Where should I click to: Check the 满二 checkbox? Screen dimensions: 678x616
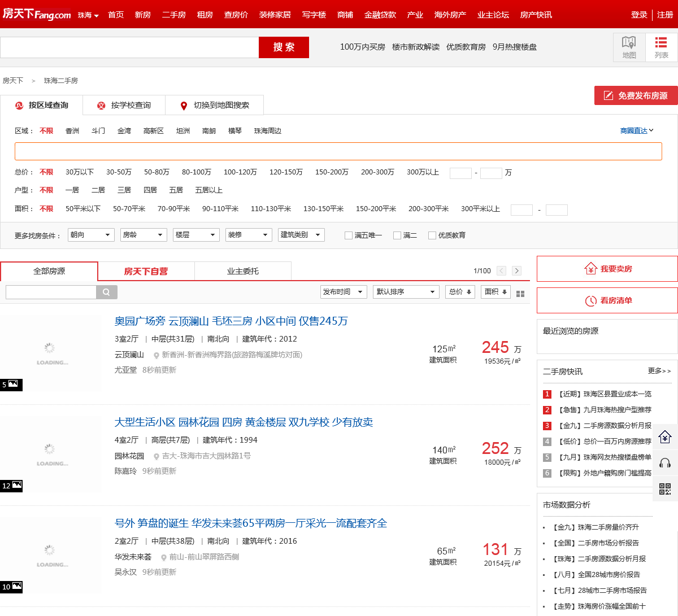[x=397, y=235]
